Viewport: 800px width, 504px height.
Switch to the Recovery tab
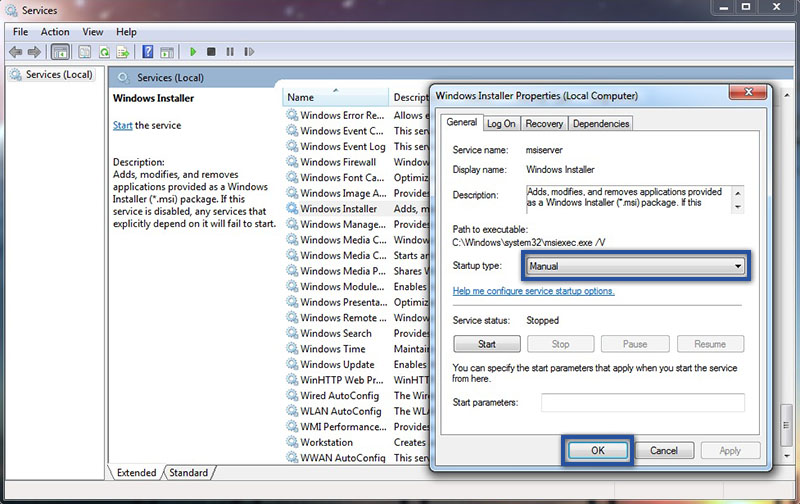[544, 123]
